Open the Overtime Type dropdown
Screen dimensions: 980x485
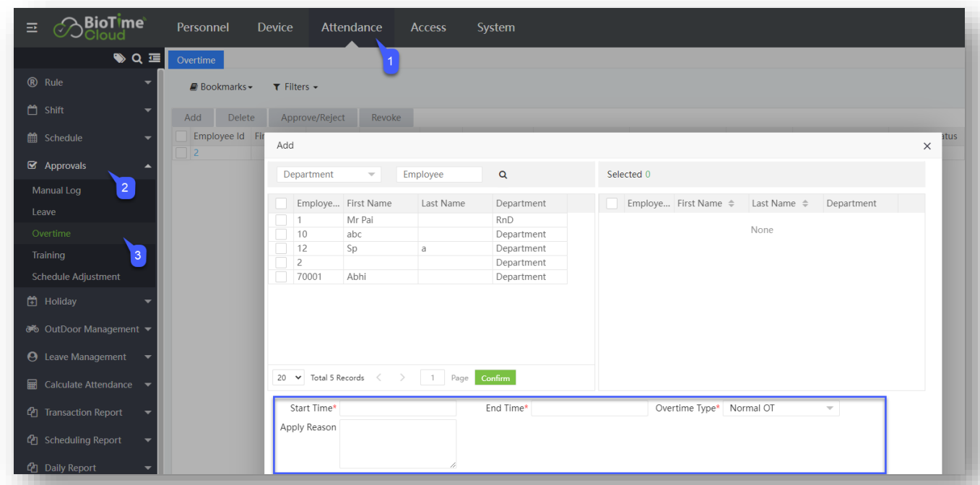780,408
